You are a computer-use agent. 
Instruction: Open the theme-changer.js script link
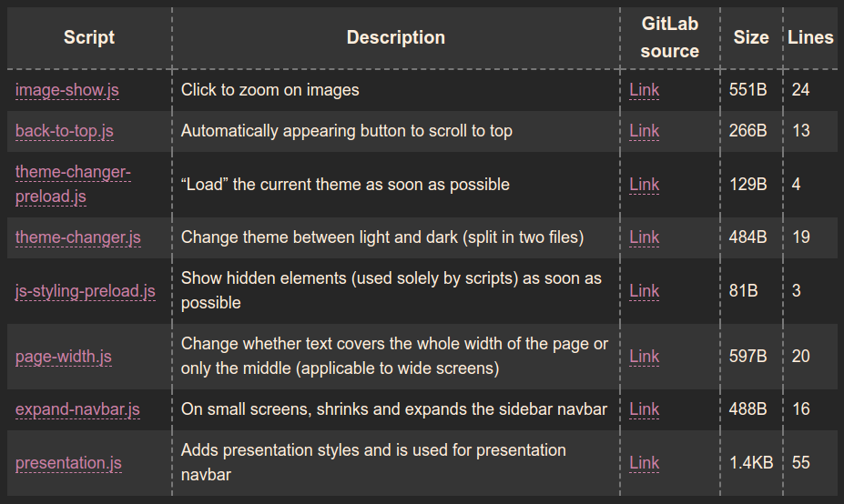(78, 237)
